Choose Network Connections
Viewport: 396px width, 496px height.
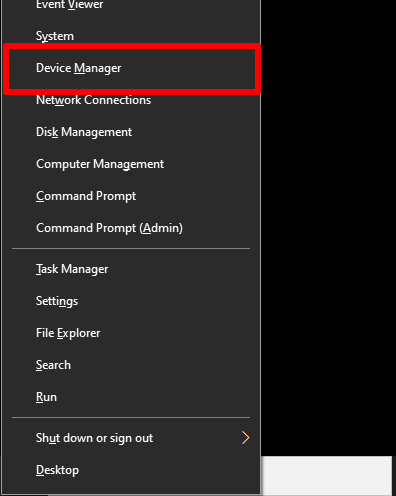[131, 100]
